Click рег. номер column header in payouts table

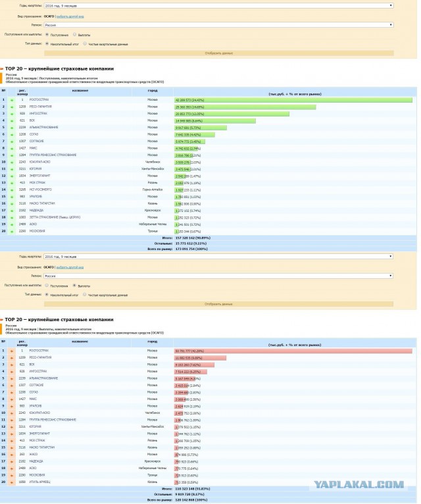[x=22, y=343]
